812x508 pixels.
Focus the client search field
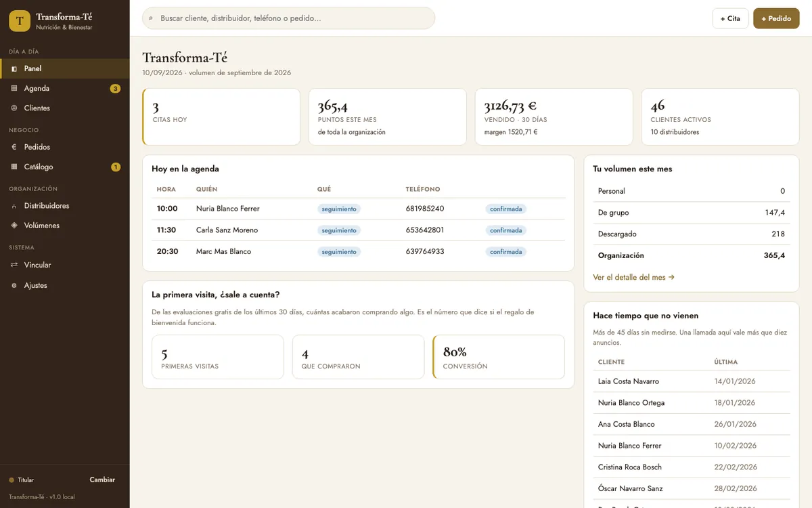pos(288,18)
